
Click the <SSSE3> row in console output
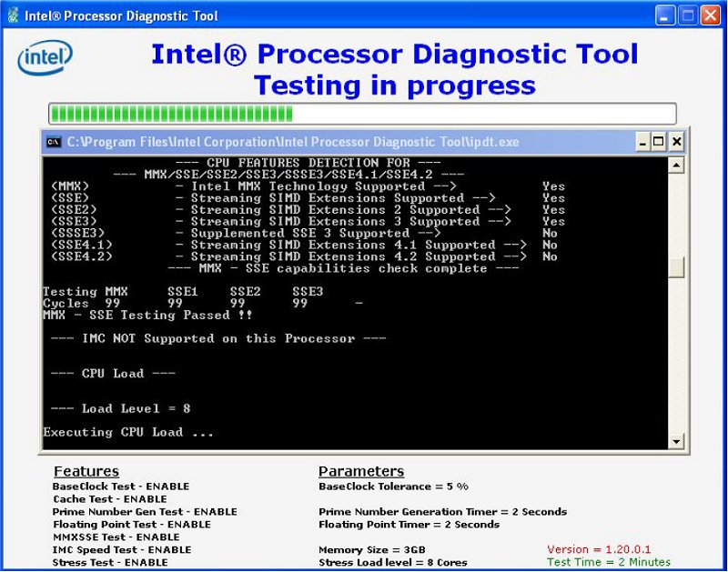click(x=304, y=233)
